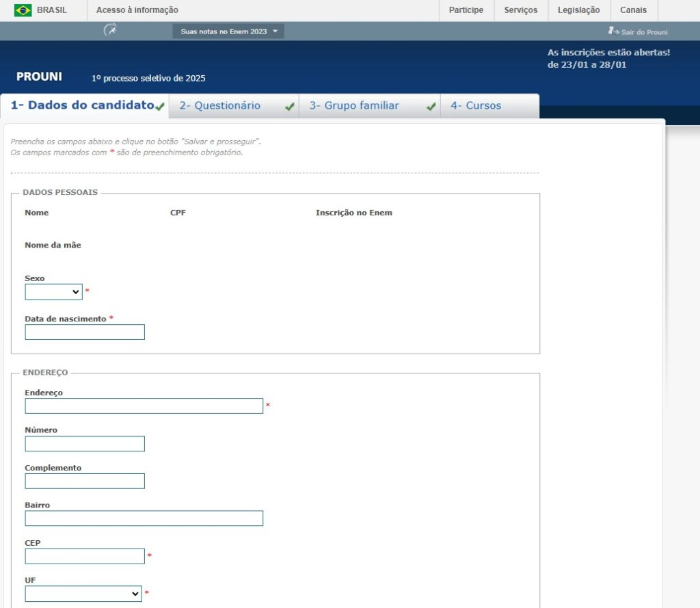Click into the CEP input field
This screenshot has height=608, width=700.
click(85, 556)
